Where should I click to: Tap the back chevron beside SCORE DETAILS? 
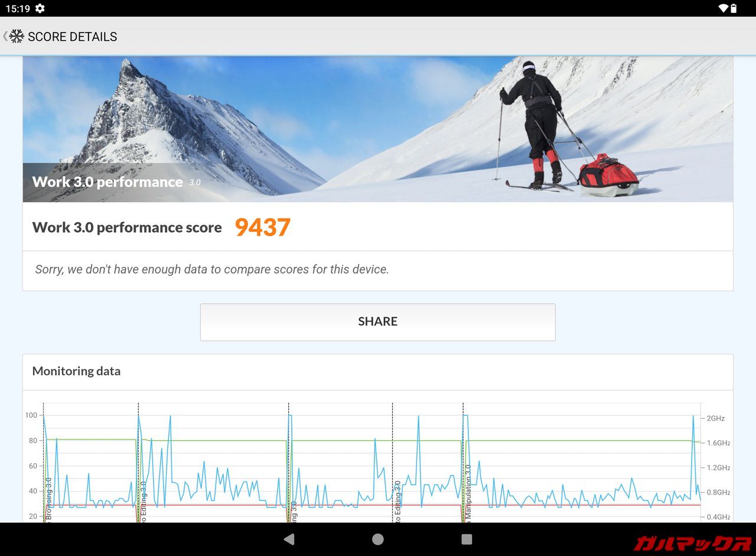(5, 36)
